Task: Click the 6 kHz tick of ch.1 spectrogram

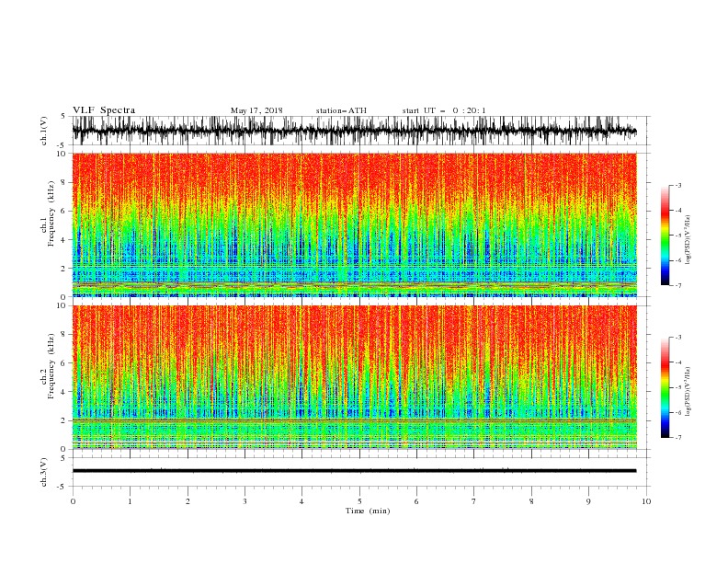Action: pos(64,212)
